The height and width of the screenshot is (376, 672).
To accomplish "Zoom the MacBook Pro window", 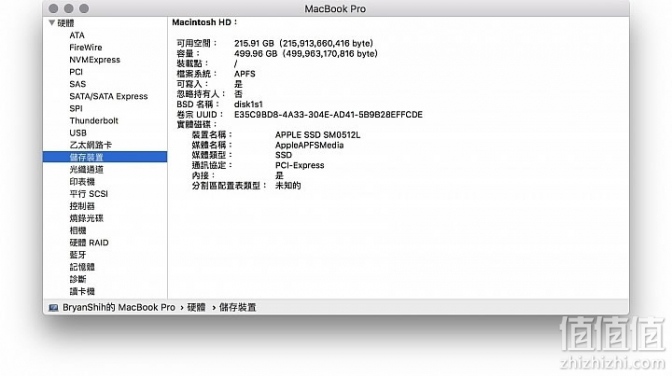I will coord(84,9).
